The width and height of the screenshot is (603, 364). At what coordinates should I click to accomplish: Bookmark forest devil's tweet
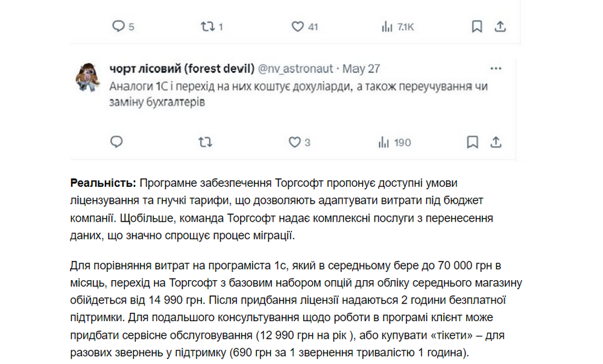(473, 142)
